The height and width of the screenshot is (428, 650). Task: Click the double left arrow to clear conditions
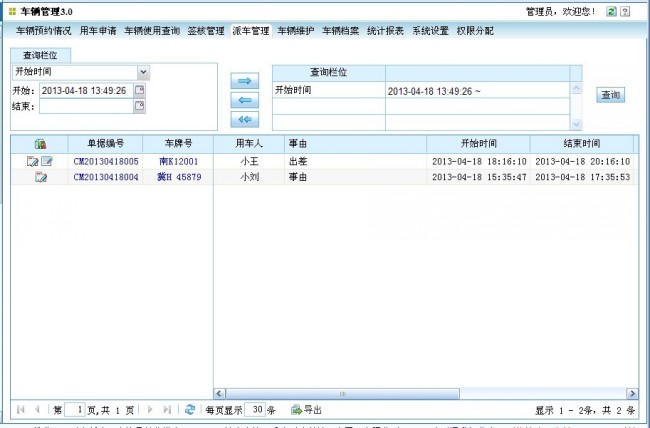pos(242,119)
